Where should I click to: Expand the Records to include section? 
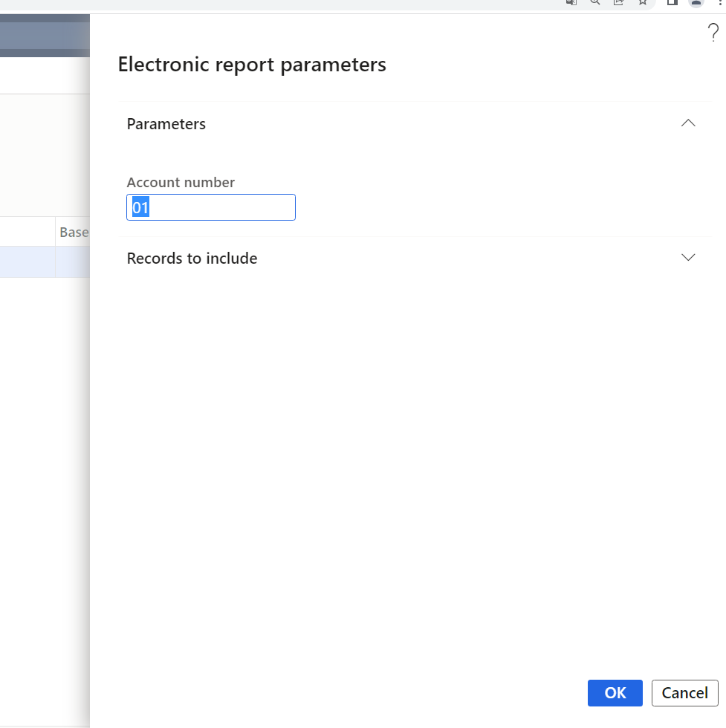(688, 257)
